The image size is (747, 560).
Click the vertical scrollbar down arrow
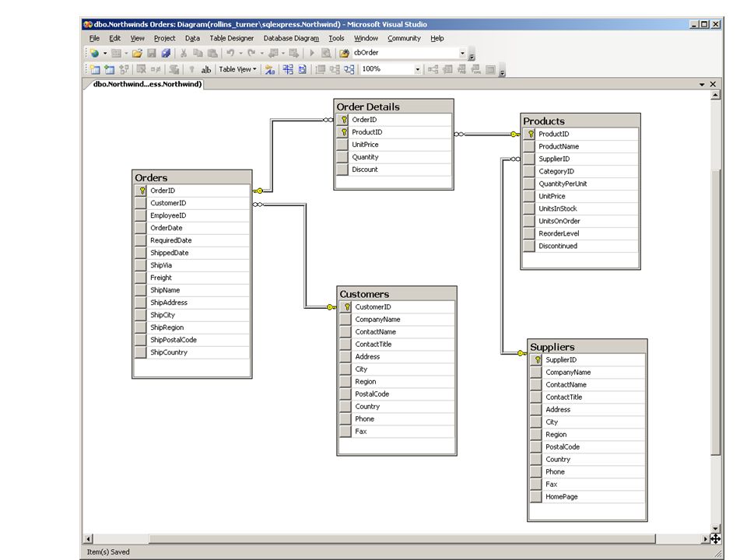pos(715,528)
